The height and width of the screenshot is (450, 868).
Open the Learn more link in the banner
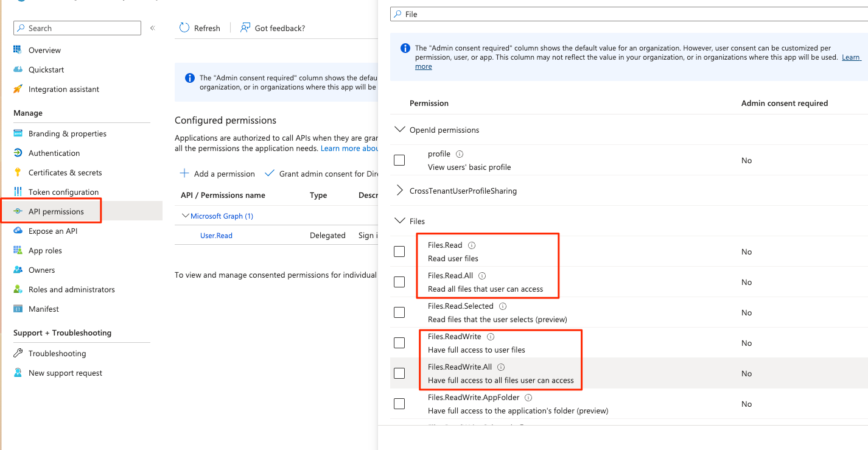point(851,57)
